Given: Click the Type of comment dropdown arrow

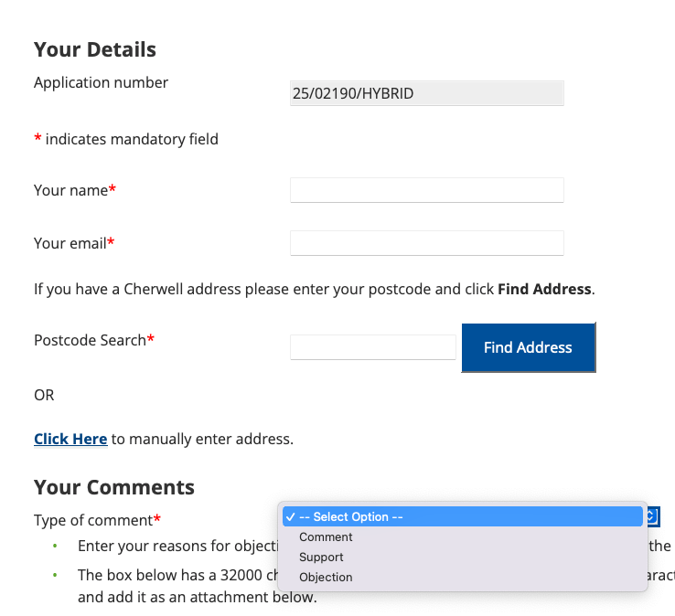Looking at the screenshot, I should point(652,516).
